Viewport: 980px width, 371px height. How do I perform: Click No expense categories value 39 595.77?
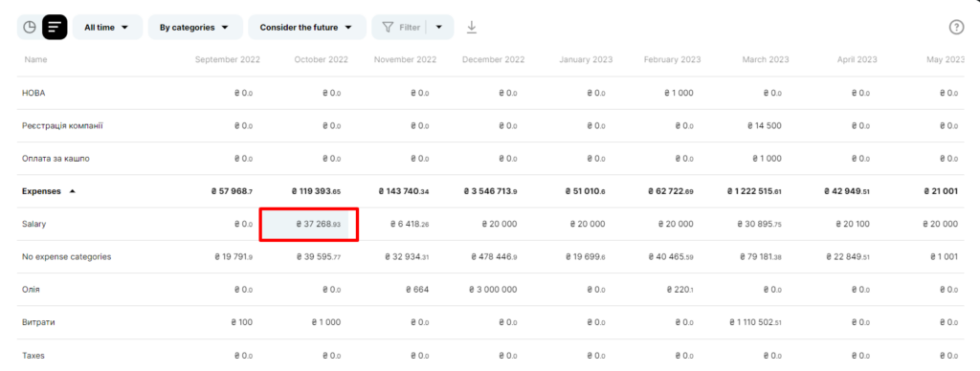click(x=319, y=256)
